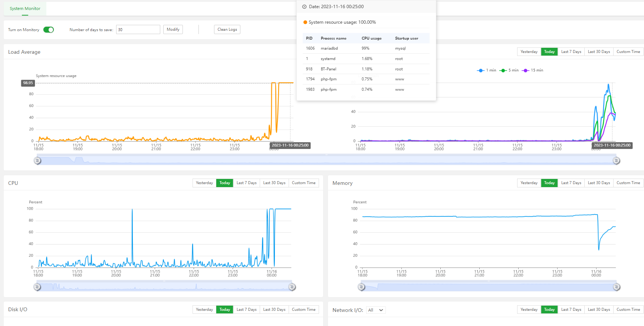Click Memory chart zoom bar left handle
Screen dimensions: 644x326
(361, 287)
